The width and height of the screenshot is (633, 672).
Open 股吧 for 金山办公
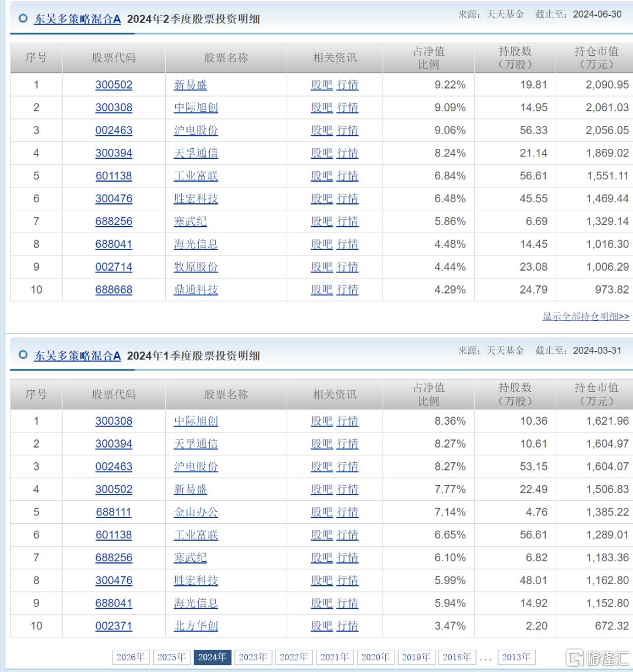(x=322, y=512)
